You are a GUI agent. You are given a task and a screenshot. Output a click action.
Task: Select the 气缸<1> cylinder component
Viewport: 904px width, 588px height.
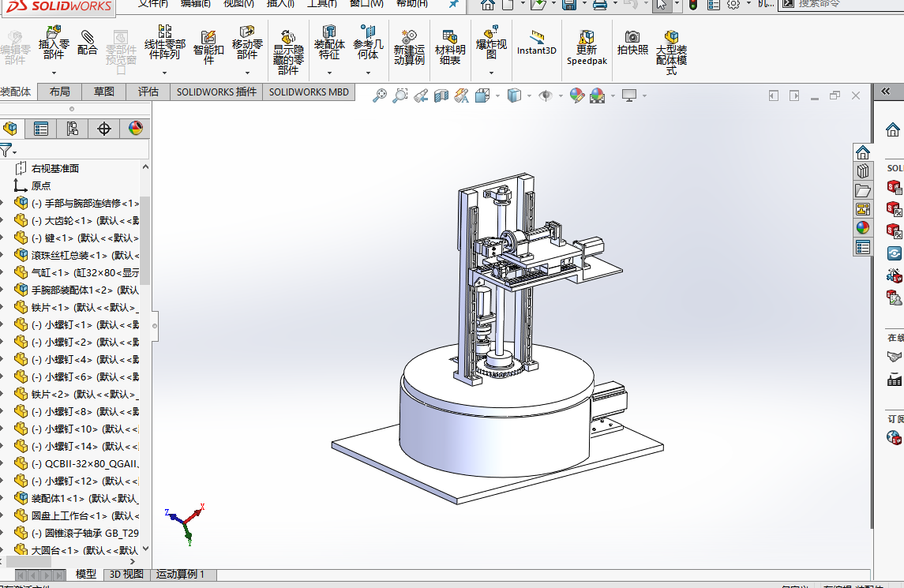85,272
